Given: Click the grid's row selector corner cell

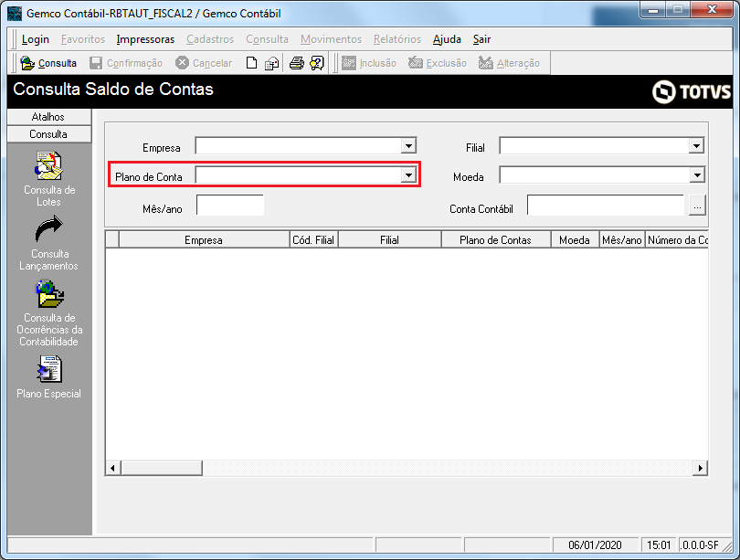Looking at the screenshot, I should (x=112, y=239).
